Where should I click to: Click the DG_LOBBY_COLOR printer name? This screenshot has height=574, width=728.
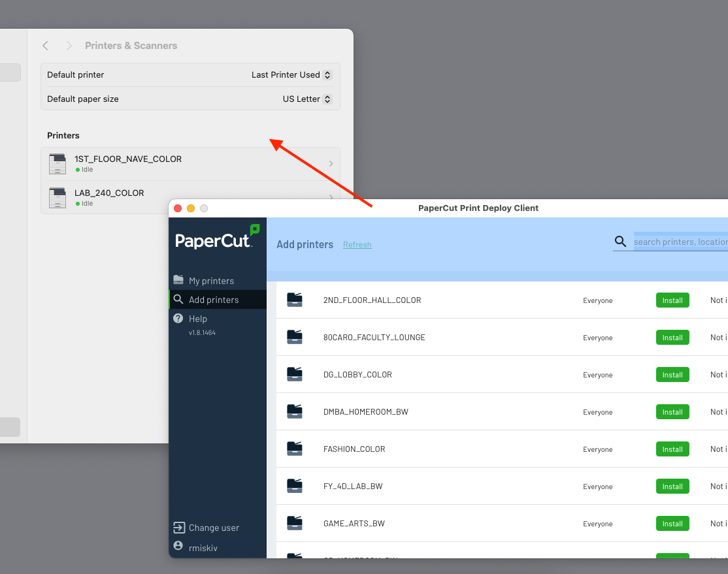click(357, 374)
